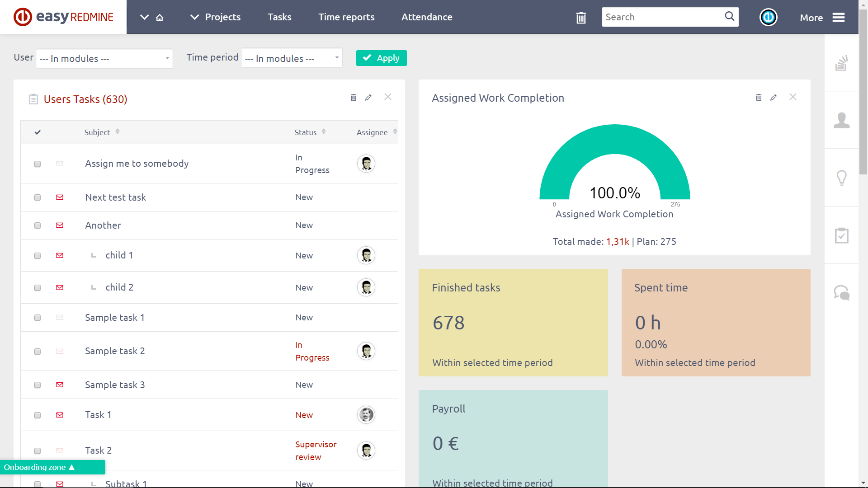Tick the checkbox beside Task 1
Viewport: 868px width, 488px height.
click(x=38, y=415)
